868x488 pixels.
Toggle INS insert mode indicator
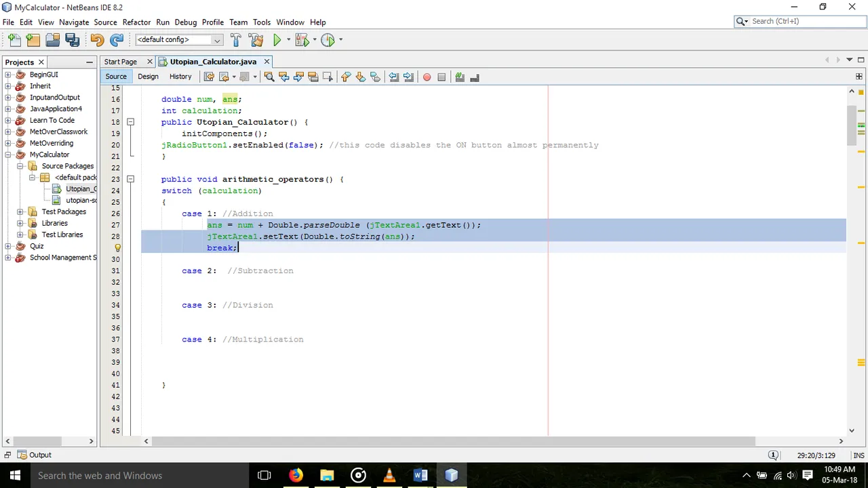859,455
